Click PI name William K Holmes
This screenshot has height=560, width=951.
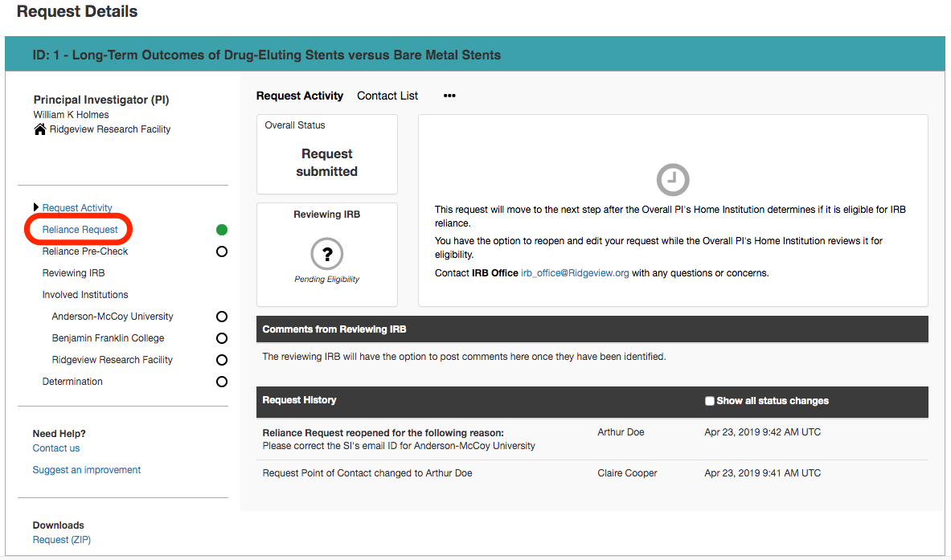pos(71,115)
